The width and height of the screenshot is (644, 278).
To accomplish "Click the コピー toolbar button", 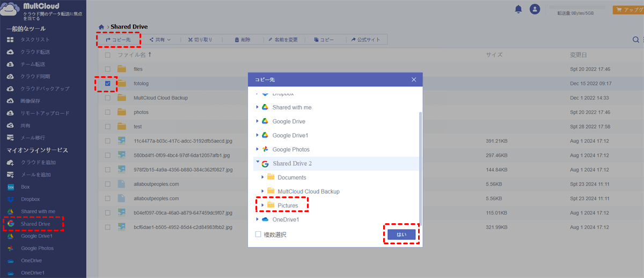I will point(324,40).
